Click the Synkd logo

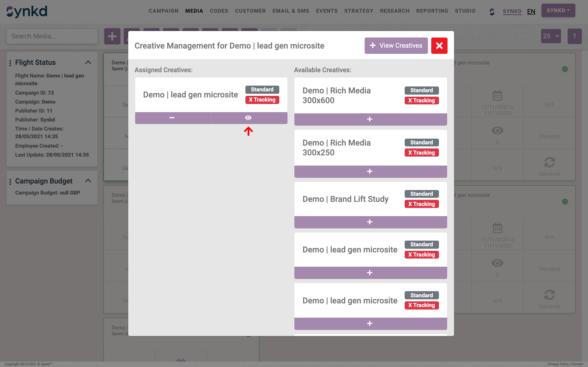[27, 11]
